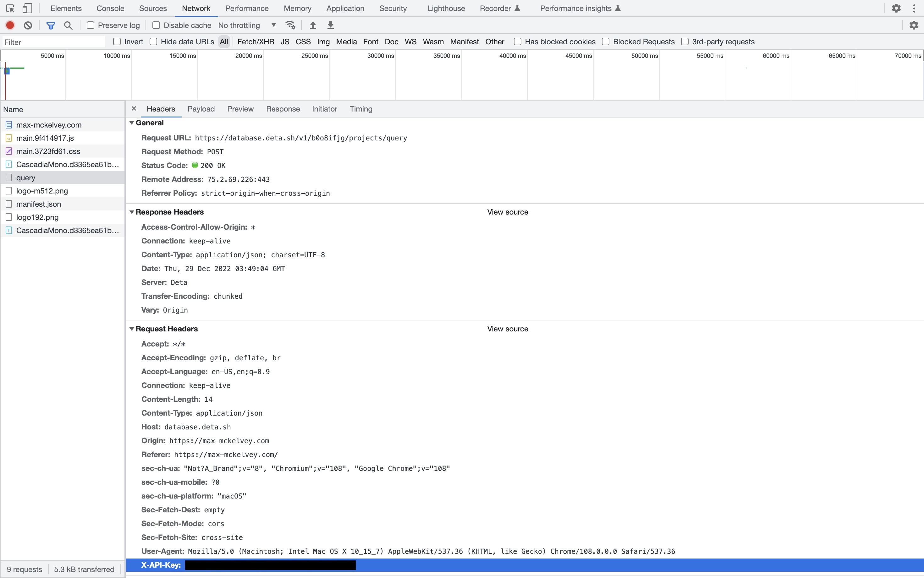Filter by Fetch/XHR type
The image size is (924, 578).
coord(256,42)
